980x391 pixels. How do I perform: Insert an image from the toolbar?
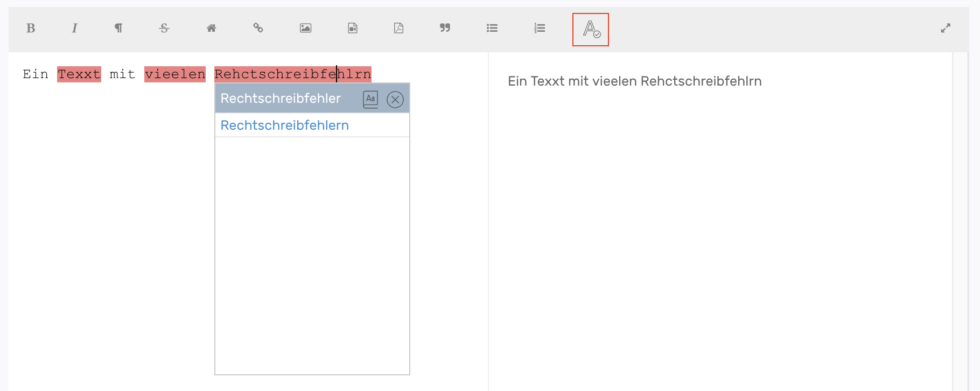[305, 29]
